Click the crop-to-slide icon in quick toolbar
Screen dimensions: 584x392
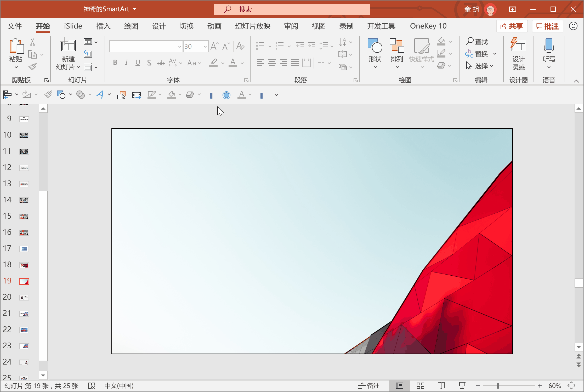point(137,95)
